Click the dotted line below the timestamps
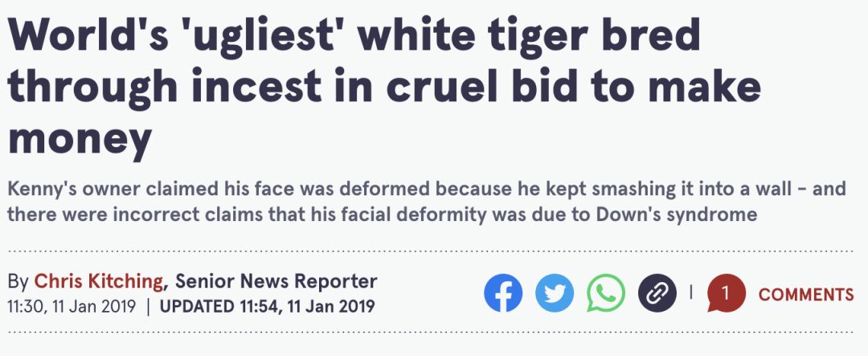The height and width of the screenshot is (356, 868). click(x=434, y=332)
